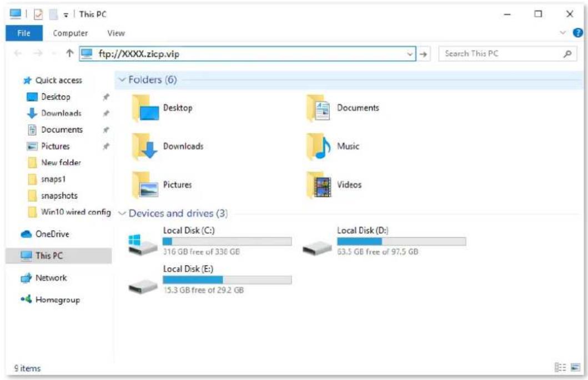
Task: Go up one level with up arrow
Action: click(69, 53)
